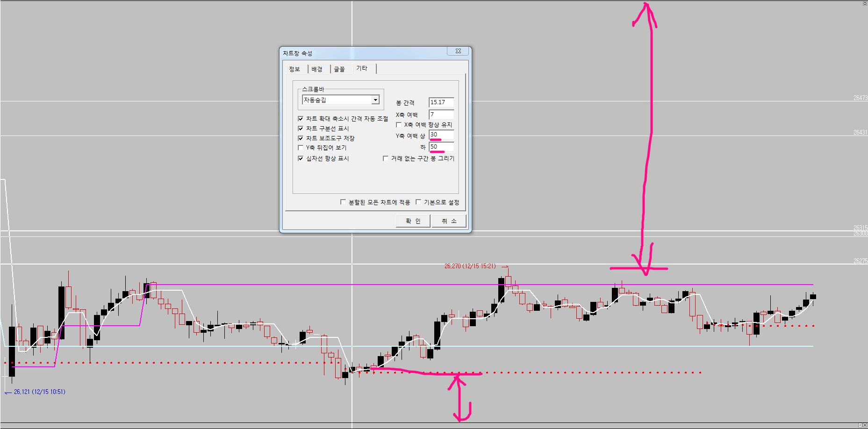868x429 pixels.
Task: Check X축 여백 항상 유지
Action: 399,125
